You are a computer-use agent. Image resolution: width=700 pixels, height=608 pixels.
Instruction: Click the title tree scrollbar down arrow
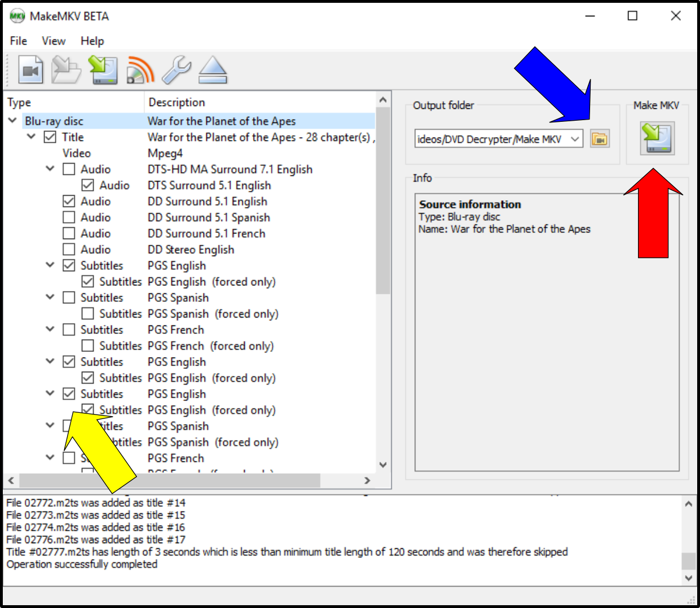point(383,465)
